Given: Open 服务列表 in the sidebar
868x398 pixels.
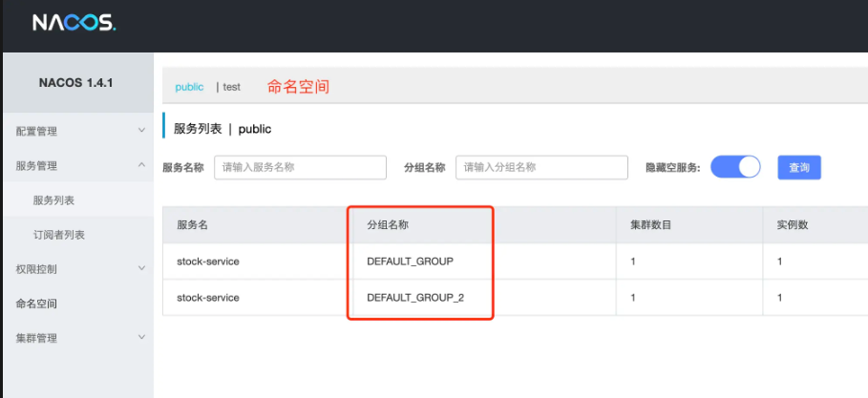Looking at the screenshot, I should [53, 200].
